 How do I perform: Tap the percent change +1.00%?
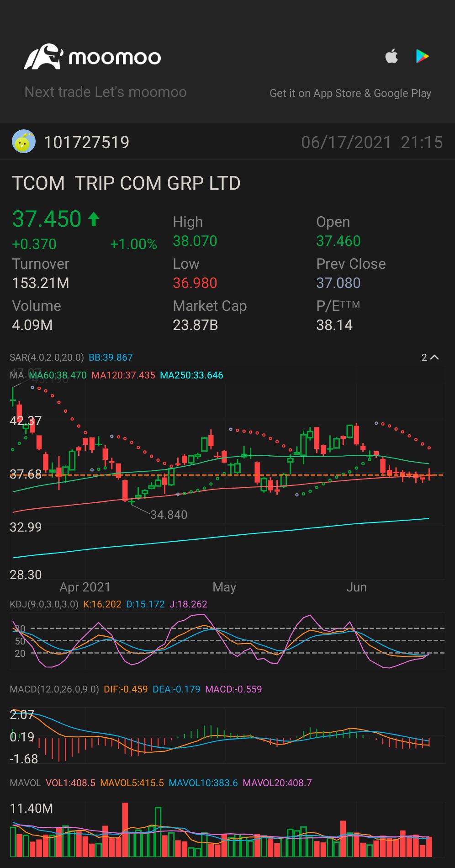(133, 244)
